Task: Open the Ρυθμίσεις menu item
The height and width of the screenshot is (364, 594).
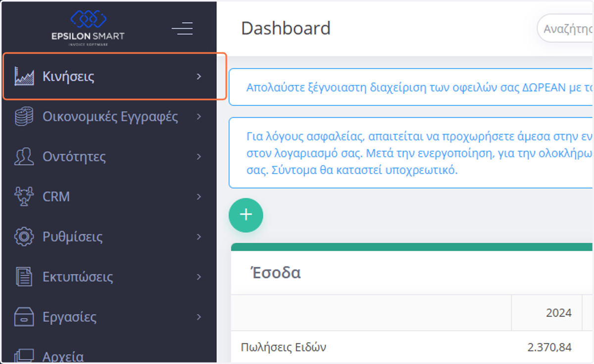Action: (109, 237)
